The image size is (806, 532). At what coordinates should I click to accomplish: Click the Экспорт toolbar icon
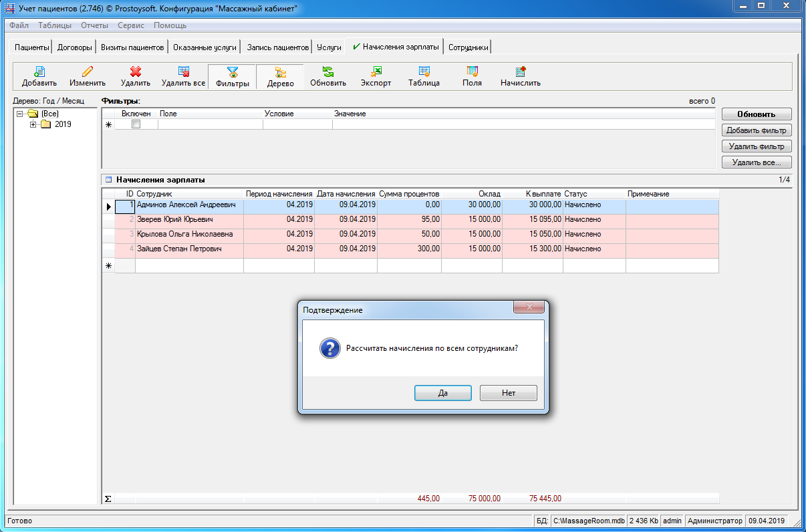pyautogui.click(x=376, y=72)
